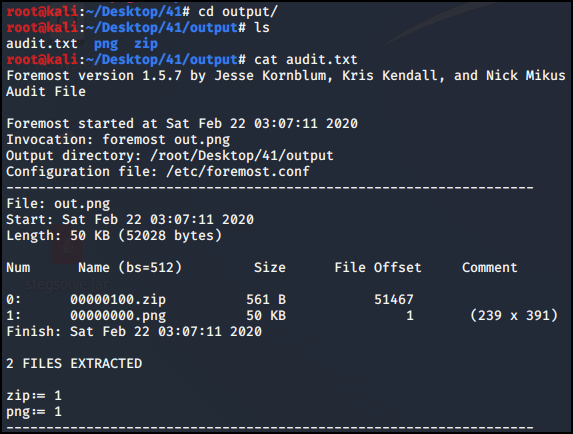The width and height of the screenshot is (573, 434).
Task: Click the output directory path '/root/Desktop/41/output'
Action: coord(242,156)
